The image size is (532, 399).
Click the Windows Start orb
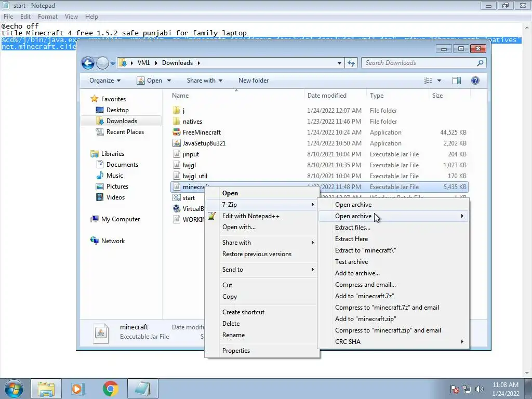(x=14, y=389)
